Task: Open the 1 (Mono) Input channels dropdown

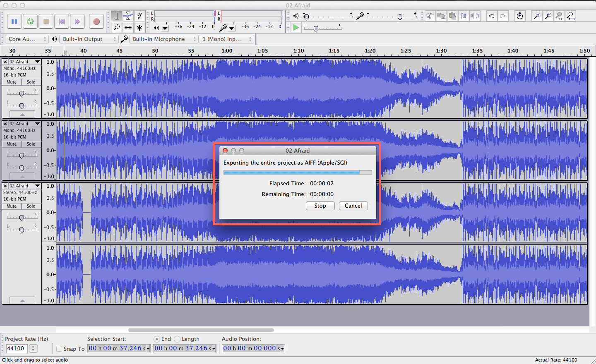Action: click(x=226, y=39)
